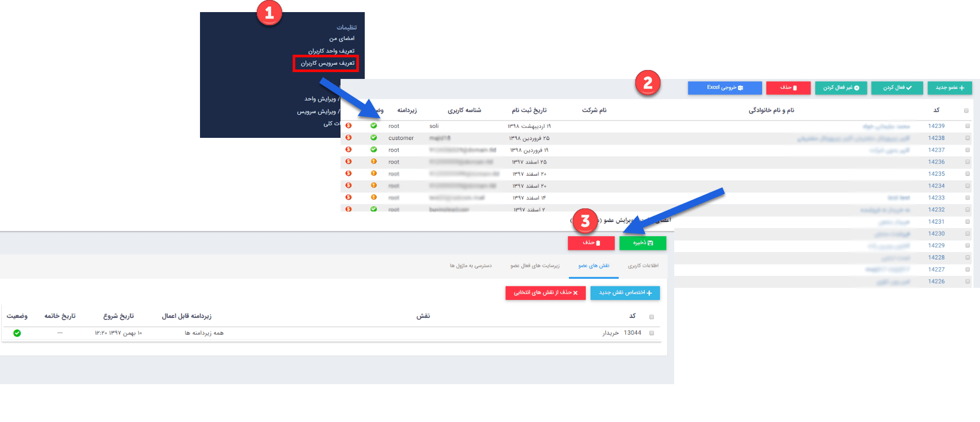Screen dimensions: 980x422
Task: Click green status icon of role 13044
Action: pyautogui.click(x=17, y=333)
